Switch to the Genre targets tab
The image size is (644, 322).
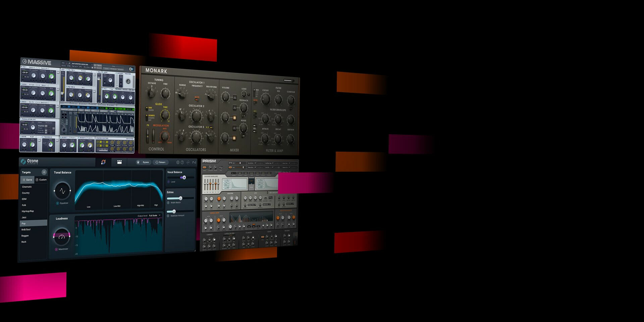pos(28,180)
